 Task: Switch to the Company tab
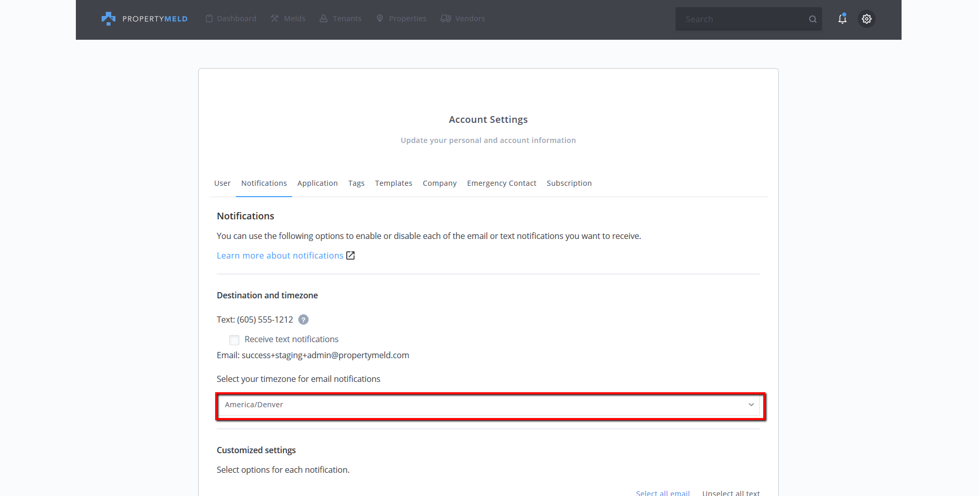[440, 183]
